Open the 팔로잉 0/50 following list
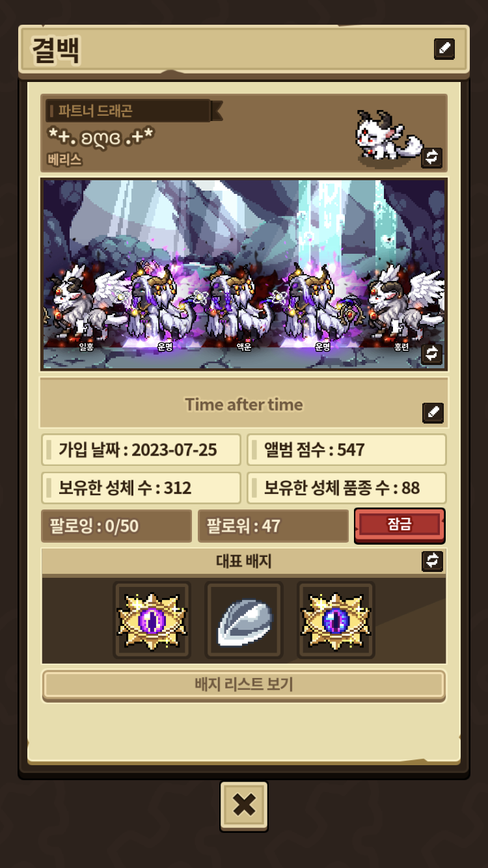This screenshot has height=868, width=488. pyautogui.click(x=116, y=526)
